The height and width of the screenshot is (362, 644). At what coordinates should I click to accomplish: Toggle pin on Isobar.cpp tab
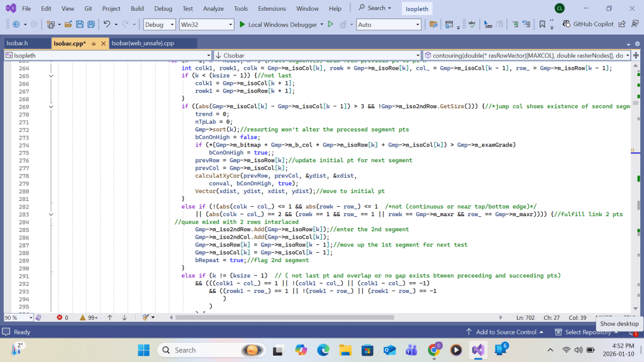pos(94,43)
